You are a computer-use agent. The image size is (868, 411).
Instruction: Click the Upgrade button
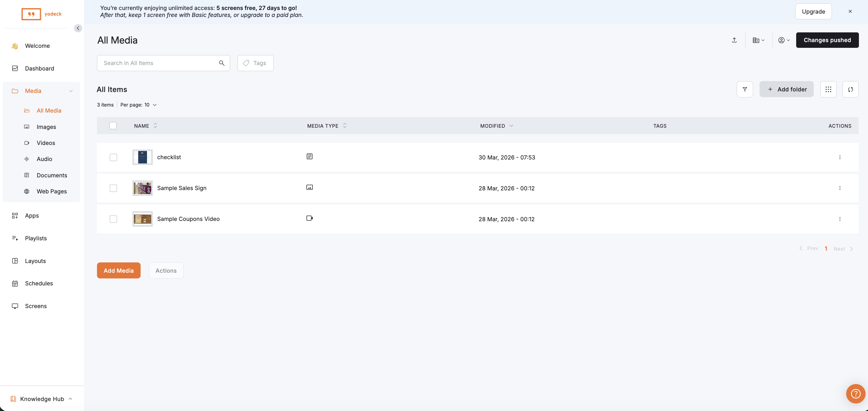click(x=813, y=12)
